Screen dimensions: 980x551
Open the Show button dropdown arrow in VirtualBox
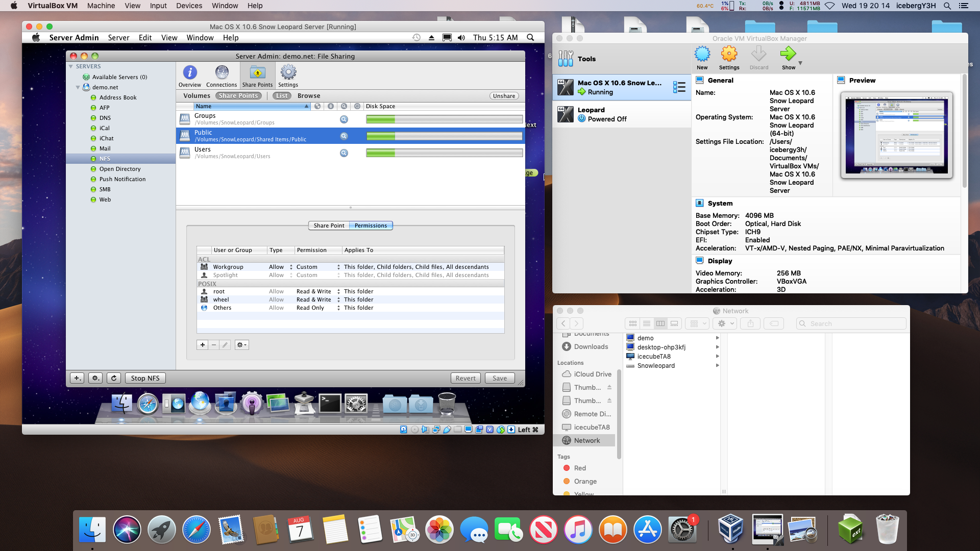800,63
